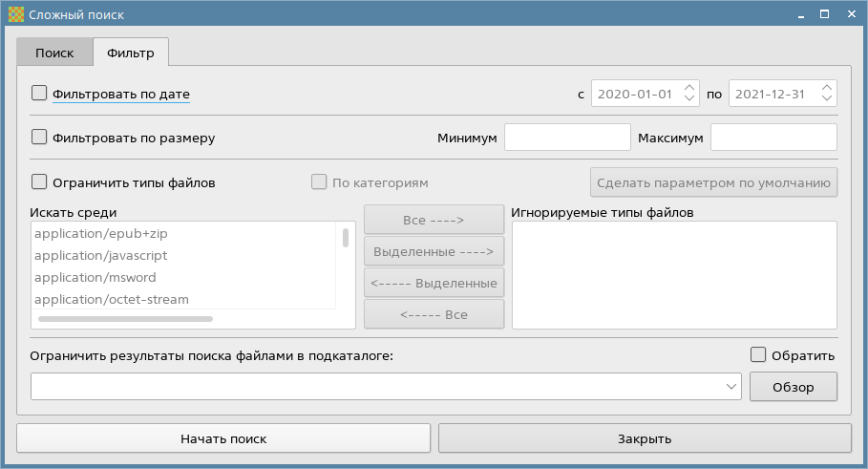The height and width of the screenshot is (469, 868).
Task: Click the horizontal scrollbar of the file types list
Action: click(x=125, y=318)
